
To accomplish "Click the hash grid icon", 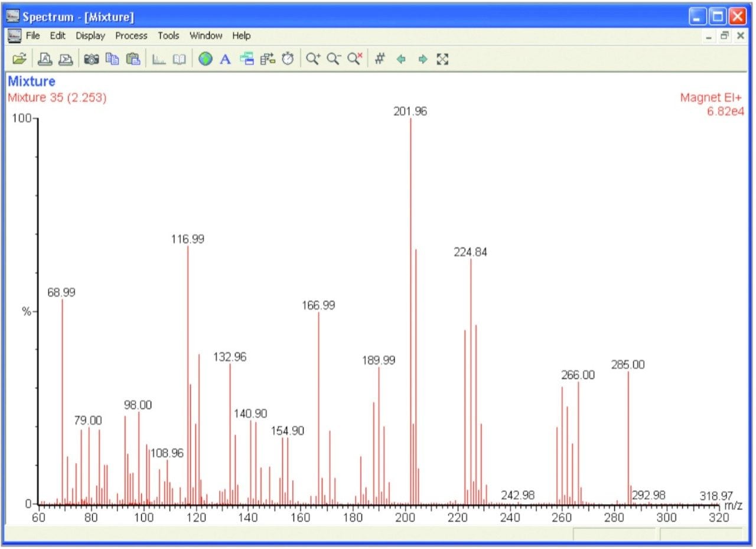I will click(x=380, y=59).
